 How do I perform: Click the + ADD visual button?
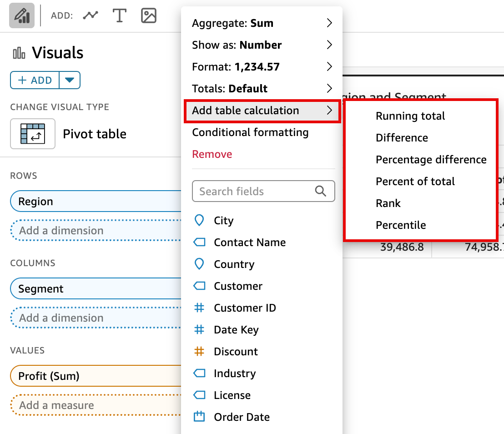pyautogui.click(x=35, y=80)
